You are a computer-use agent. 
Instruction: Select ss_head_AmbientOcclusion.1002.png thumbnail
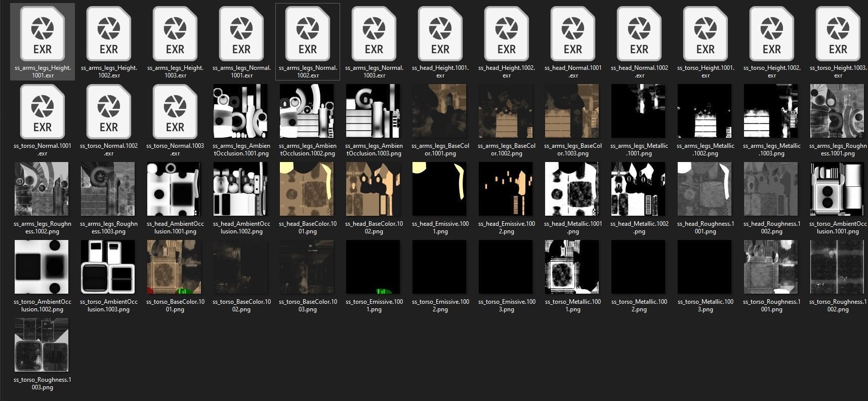pyautogui.click(x=240, y=189)
